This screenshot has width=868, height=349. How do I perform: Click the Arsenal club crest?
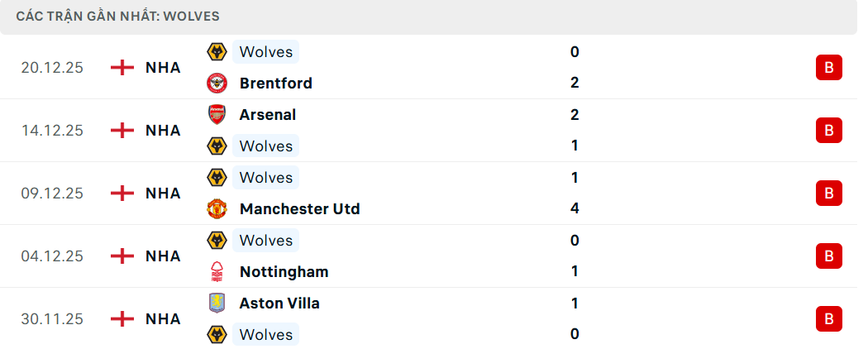[x=217, y=114]
